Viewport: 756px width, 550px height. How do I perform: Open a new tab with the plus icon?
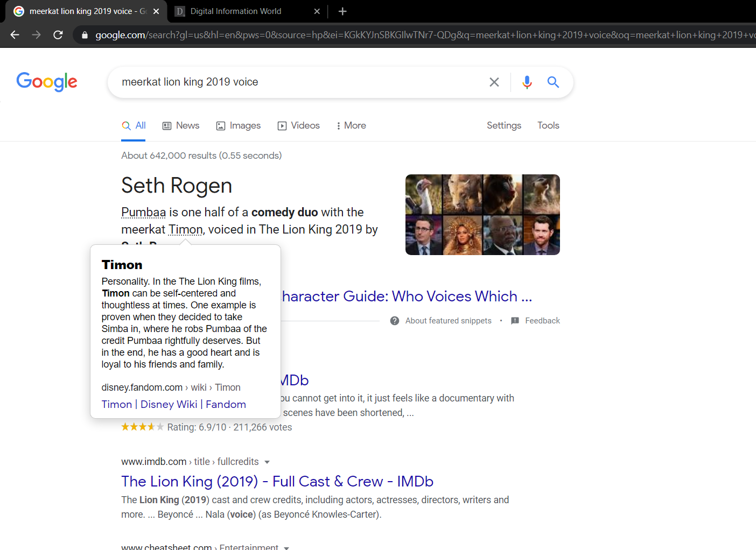(342, 11)
